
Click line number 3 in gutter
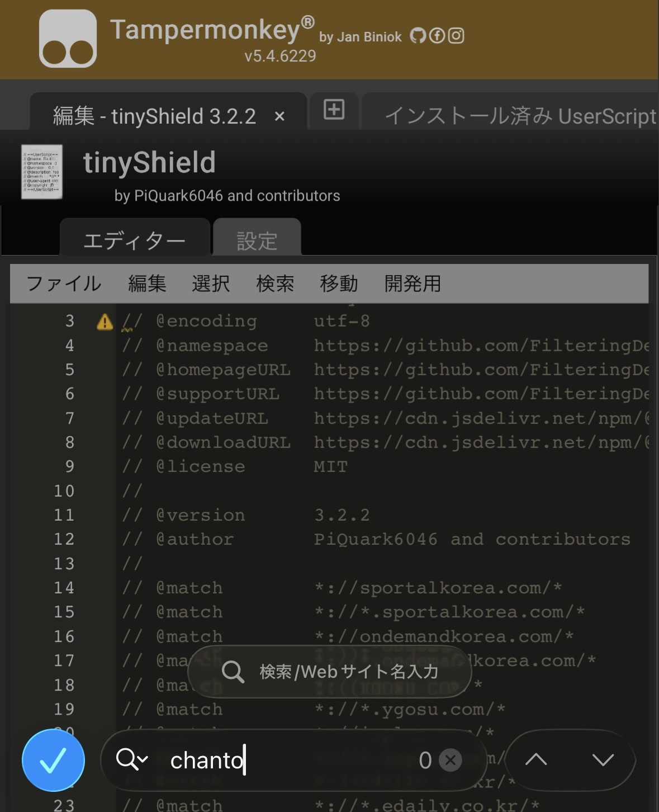[69, 321]
